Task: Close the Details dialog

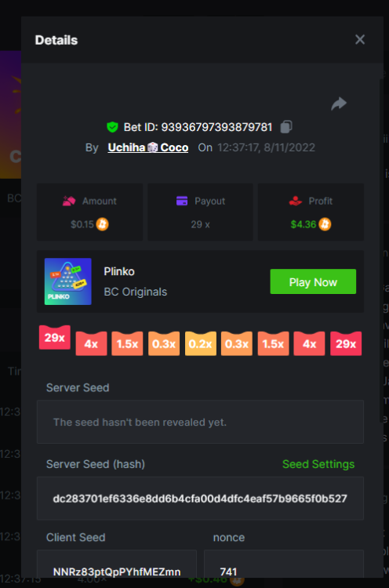Action: 360,39
